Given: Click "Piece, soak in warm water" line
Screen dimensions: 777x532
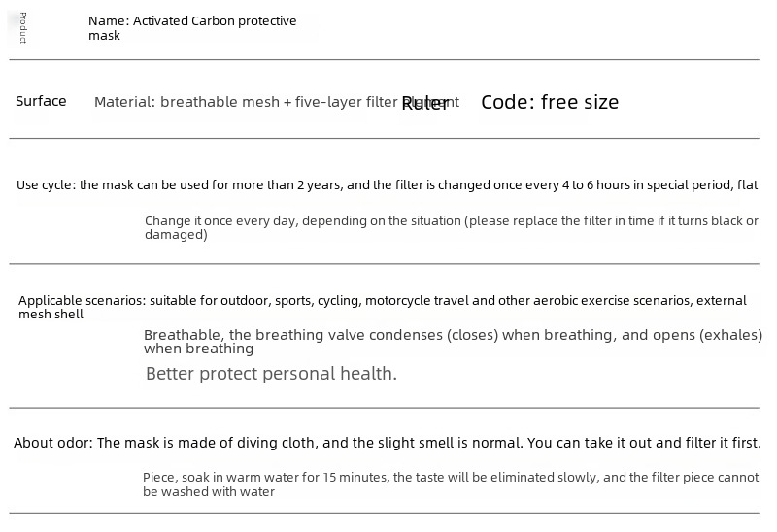Looking at the screenshot, I should pyautogui.click(x=451, y=478).
